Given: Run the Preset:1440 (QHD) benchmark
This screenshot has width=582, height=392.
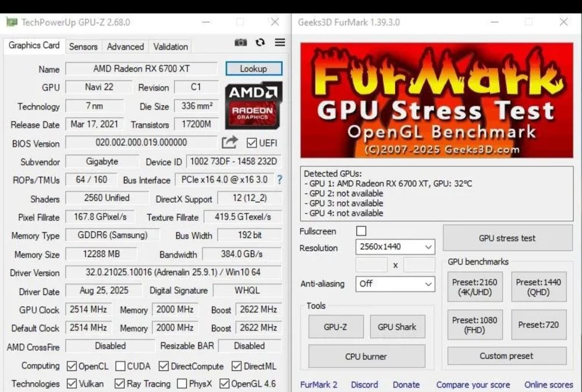Looking at the screenshot, I should [538, 287].
